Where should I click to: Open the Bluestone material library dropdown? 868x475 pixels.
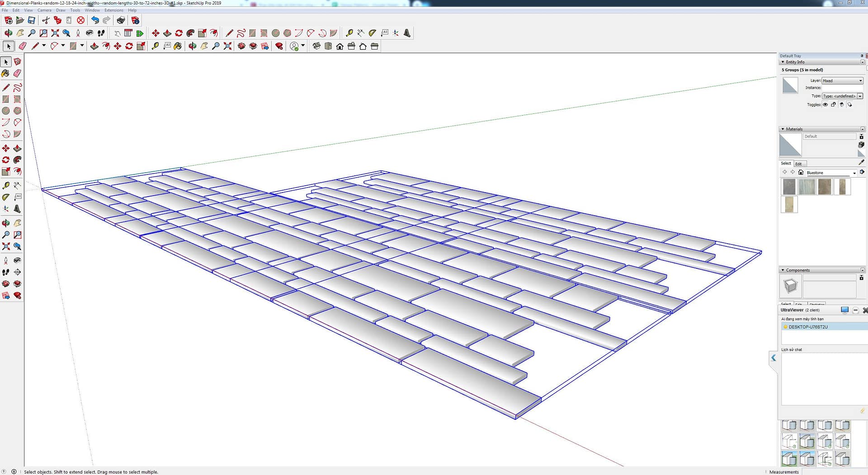(x=854, y=173)
